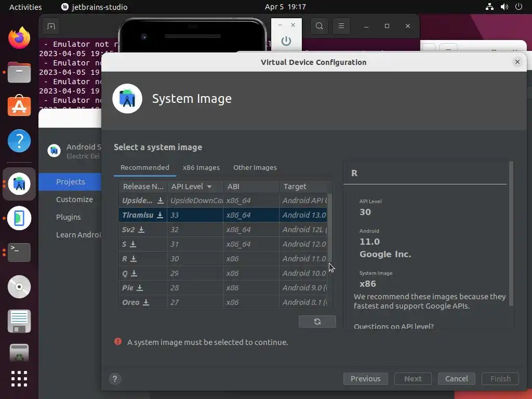Download the R system image
Viewport: 532px width, 399px height.
(x=134, y=259)
